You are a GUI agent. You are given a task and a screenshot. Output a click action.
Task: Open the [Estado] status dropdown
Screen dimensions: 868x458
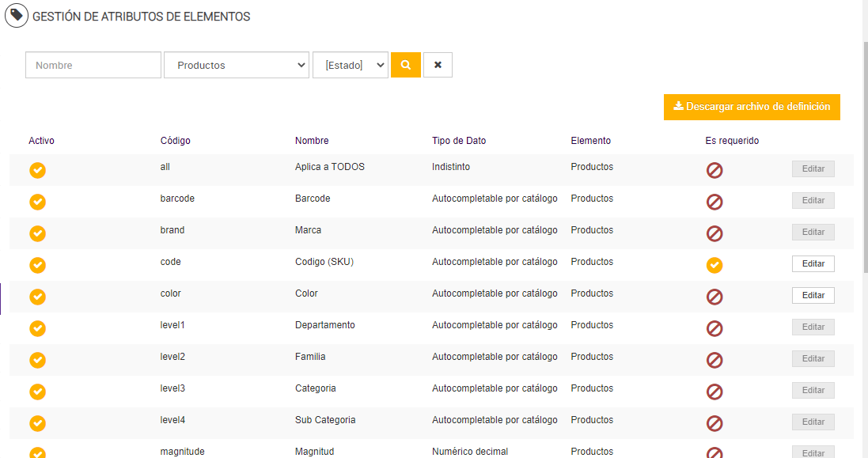[x=350, y=65]
